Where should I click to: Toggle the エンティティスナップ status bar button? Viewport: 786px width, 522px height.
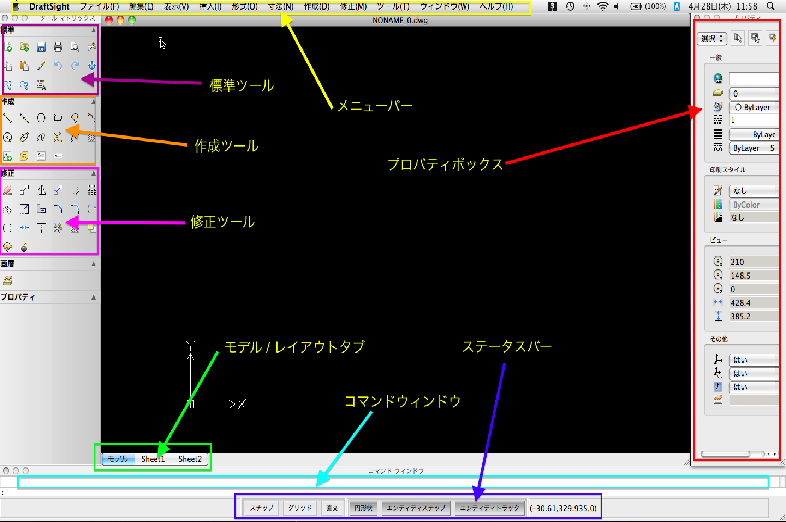(x=416, y=508)
